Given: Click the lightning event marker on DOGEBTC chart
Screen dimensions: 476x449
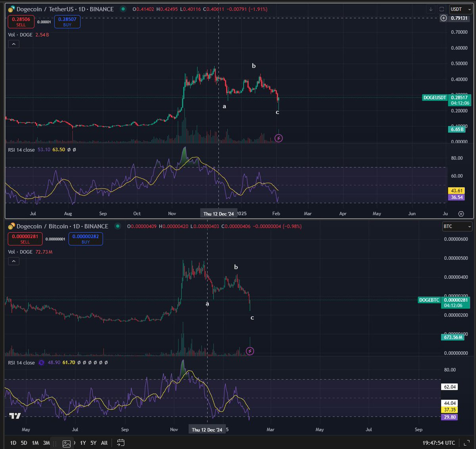Looking at the screenshot, I should coord(250,351).
